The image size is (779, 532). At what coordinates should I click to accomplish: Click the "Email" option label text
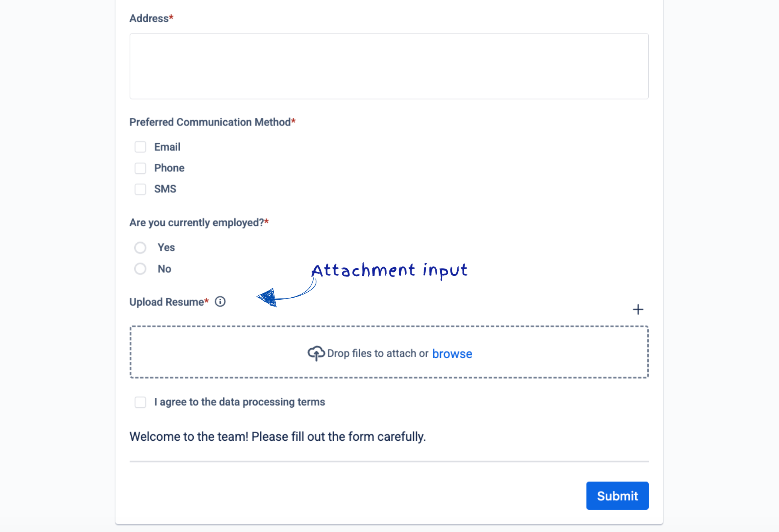[167, 147]
